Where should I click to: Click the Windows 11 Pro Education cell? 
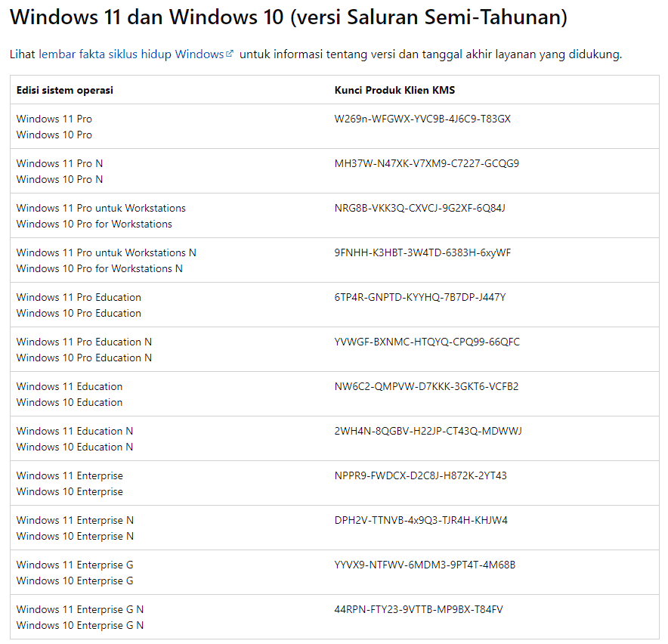[x=79, y=297]
